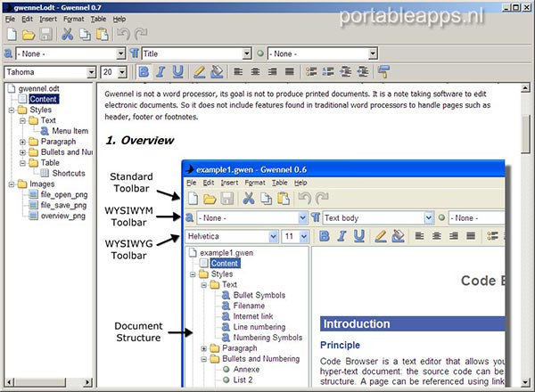Click the document scroll down arrow

(x=525, y=382)
